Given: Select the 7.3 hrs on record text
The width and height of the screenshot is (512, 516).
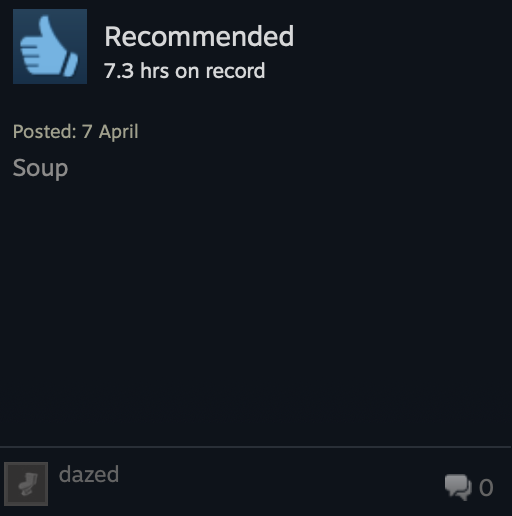Looking at the screenshot, I should tap(184, 71).
